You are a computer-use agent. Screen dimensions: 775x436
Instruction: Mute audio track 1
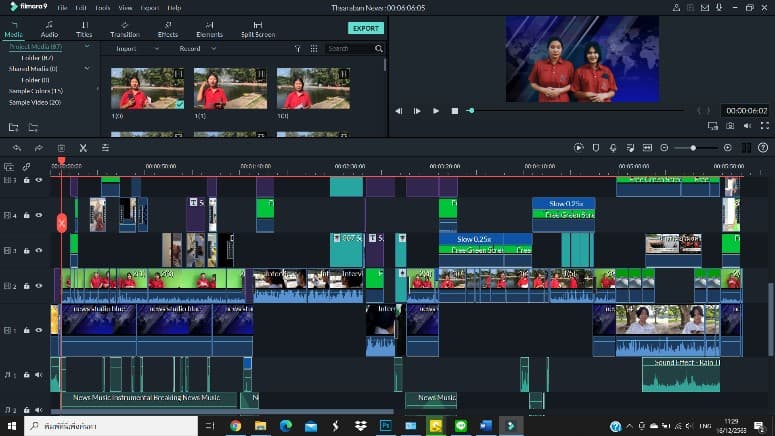click(39, 375)
